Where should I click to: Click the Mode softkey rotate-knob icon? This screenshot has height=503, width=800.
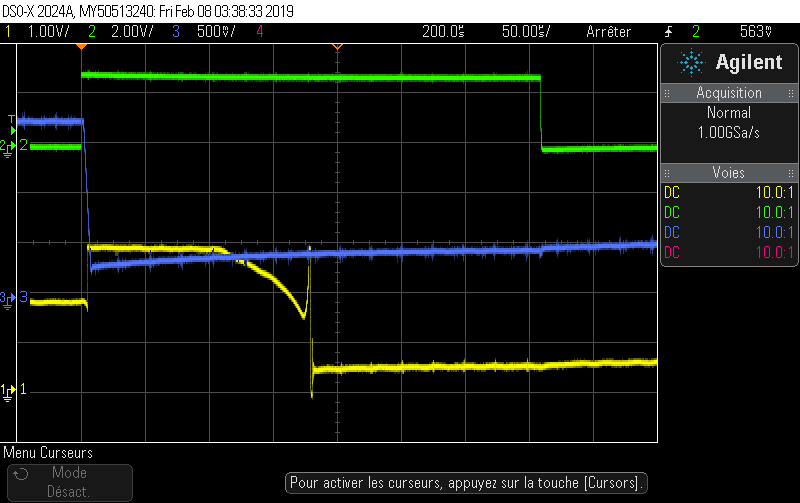[x=20, y=474]
